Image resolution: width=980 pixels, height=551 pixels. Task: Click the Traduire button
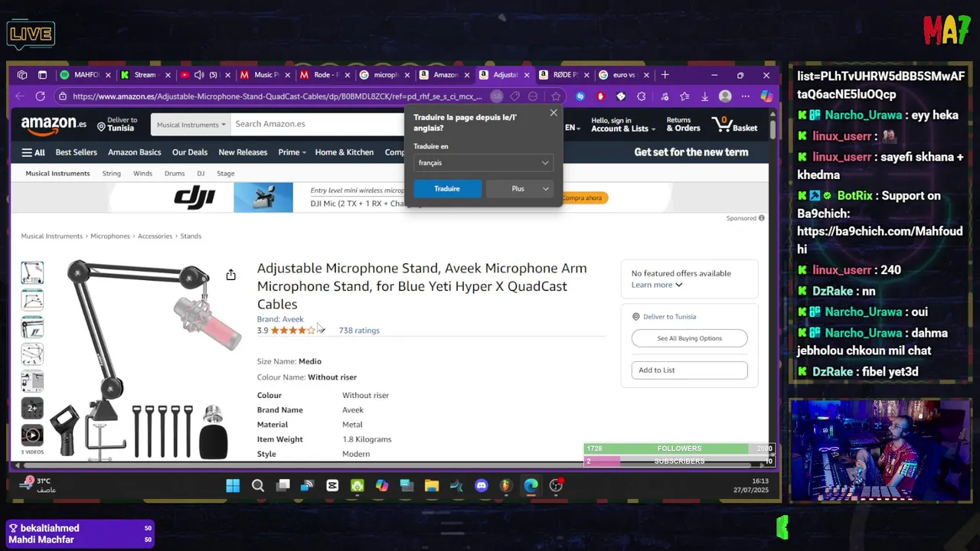coord(447,188)
